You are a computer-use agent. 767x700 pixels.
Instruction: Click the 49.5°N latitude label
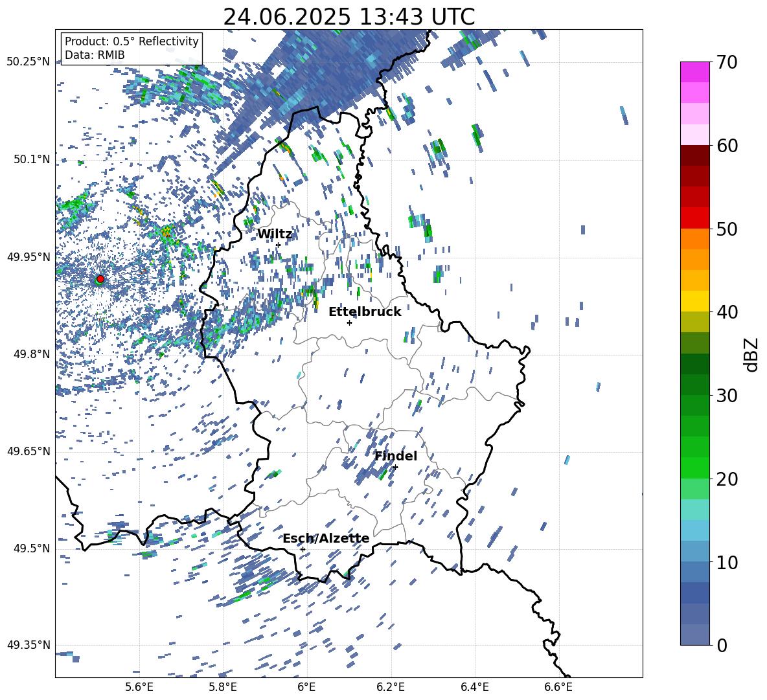tap(32, 548)
